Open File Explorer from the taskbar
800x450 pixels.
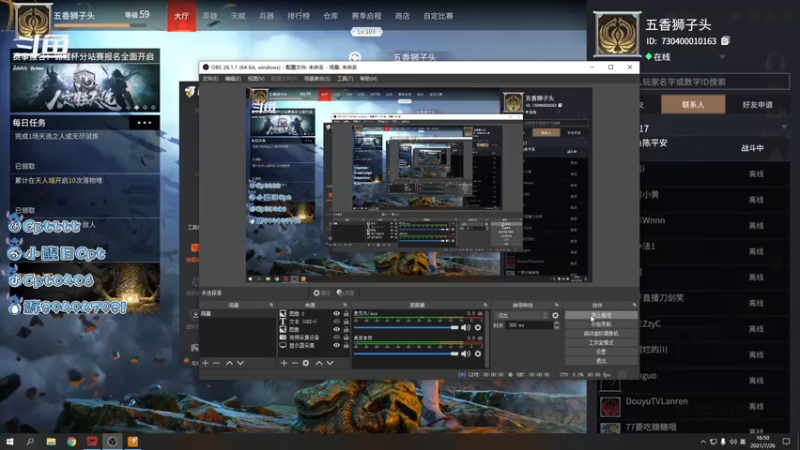pos(51,441)
